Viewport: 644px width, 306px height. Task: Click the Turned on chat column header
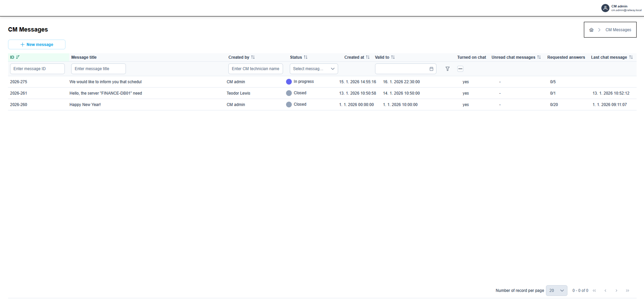(471, 57)
